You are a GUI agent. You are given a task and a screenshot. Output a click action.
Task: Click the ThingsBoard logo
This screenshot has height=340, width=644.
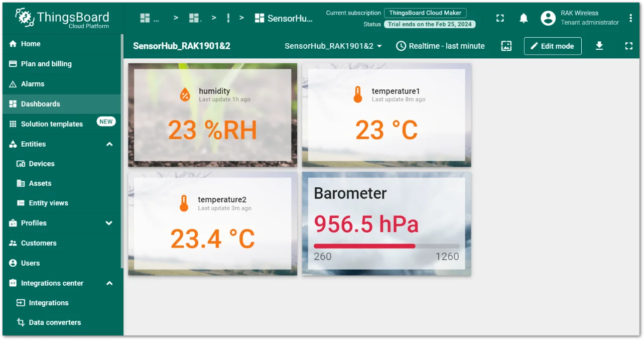pos(62,18)
